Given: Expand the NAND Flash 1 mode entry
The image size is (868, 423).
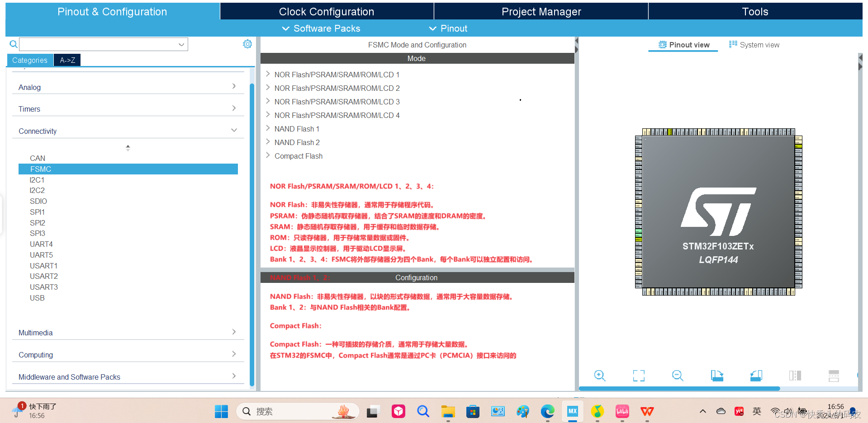Looking at the screenshot, I should point(267,128).
